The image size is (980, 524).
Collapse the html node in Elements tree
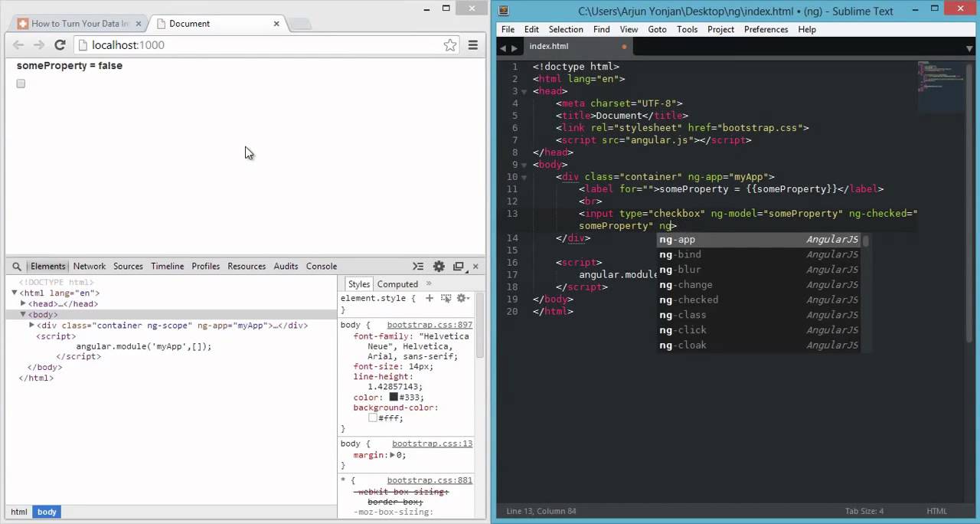15,293
